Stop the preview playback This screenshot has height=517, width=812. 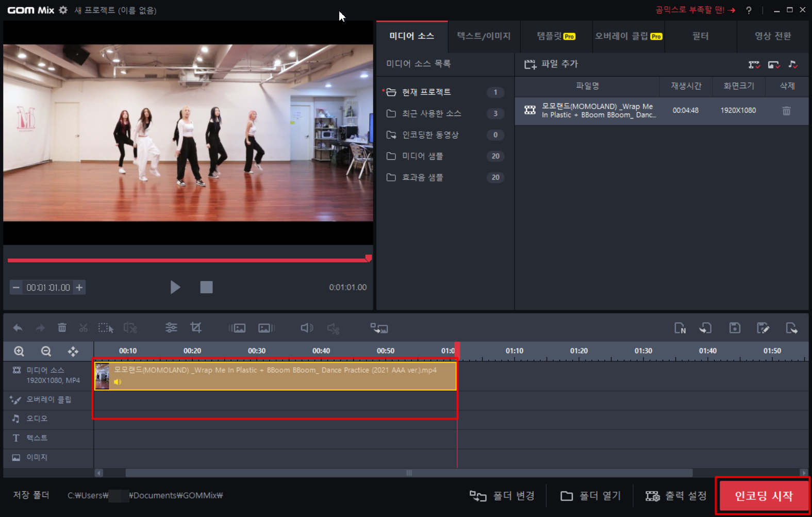(x=206, y=287)
